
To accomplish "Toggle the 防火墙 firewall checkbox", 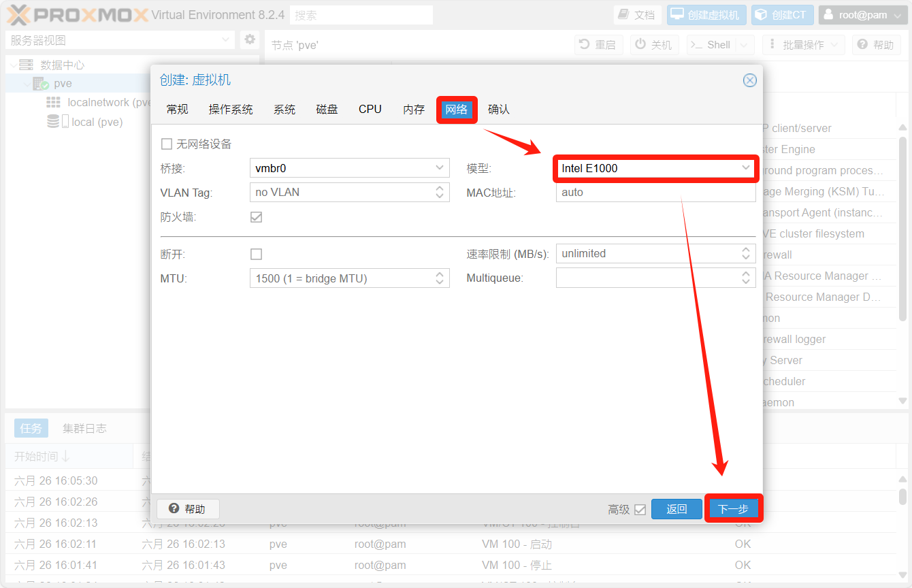I will click(x=256, y=217).
